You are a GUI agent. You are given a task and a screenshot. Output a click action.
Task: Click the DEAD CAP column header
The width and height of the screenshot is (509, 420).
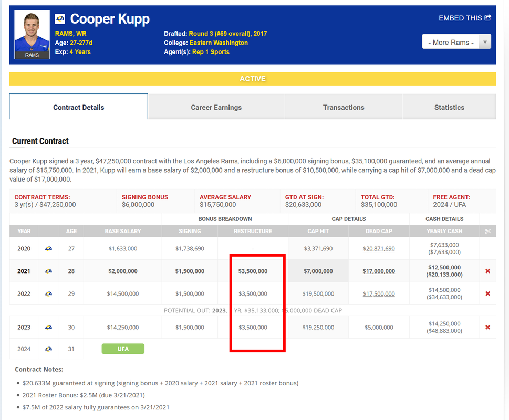click(379, 231)
